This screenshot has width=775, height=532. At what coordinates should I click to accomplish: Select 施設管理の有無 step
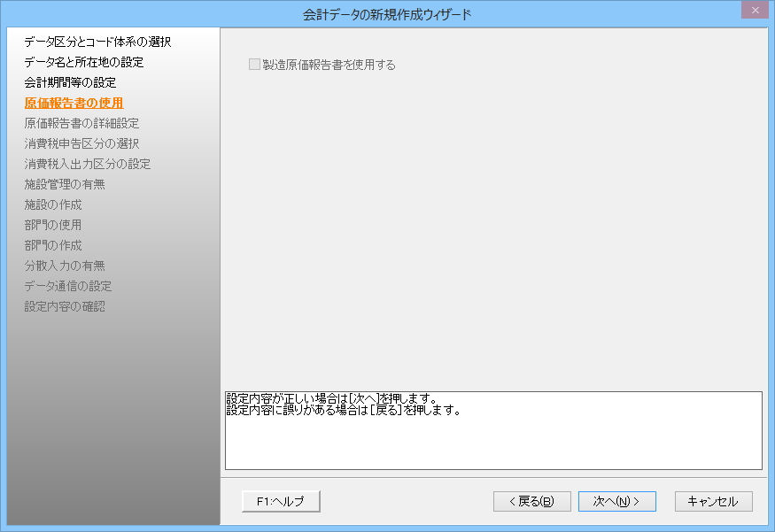coord(65,184)
